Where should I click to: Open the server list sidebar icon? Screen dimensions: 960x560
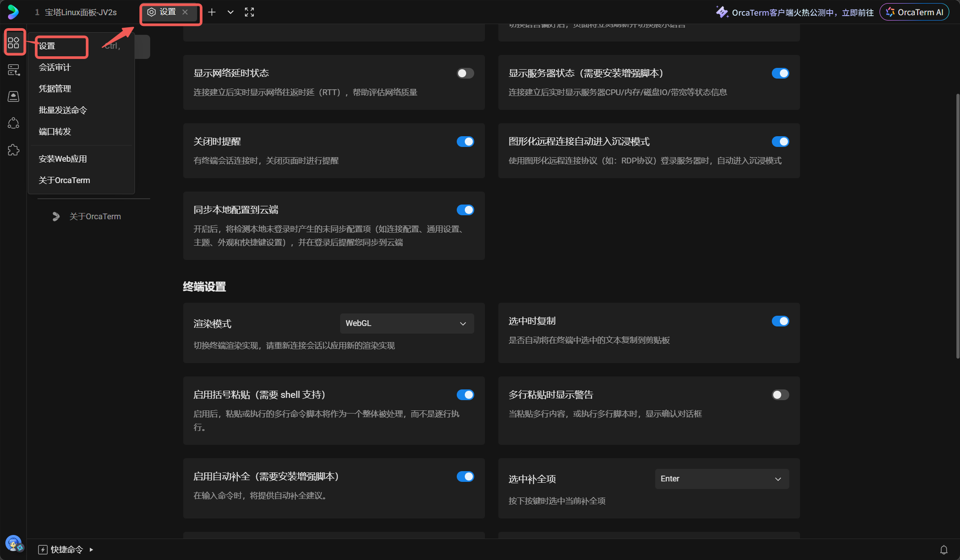13,70
